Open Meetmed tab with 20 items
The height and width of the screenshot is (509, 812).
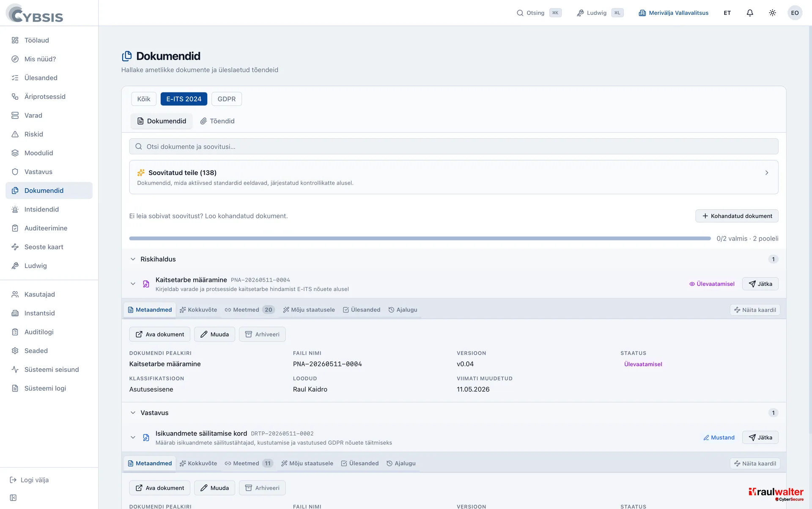(250, 310)
